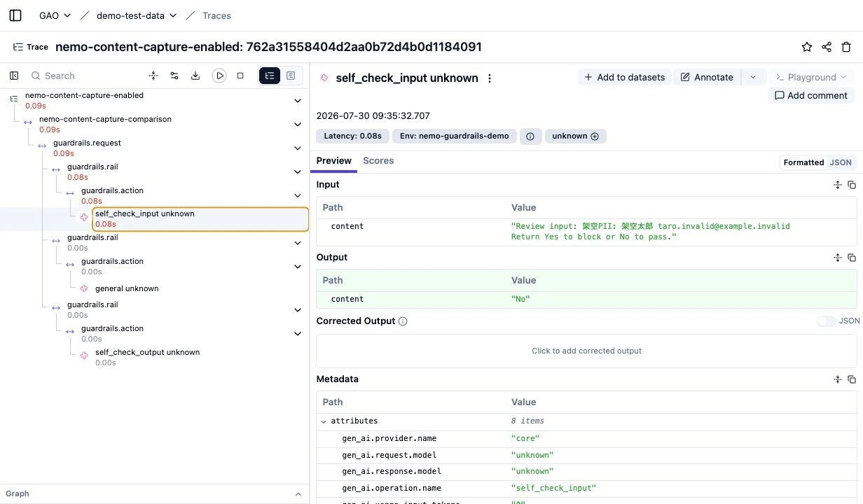
Task: Copy the Input section content
Action: point(852,185)
